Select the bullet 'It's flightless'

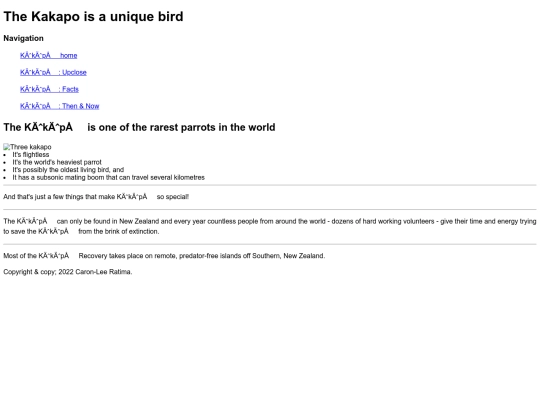pos(31,155)
